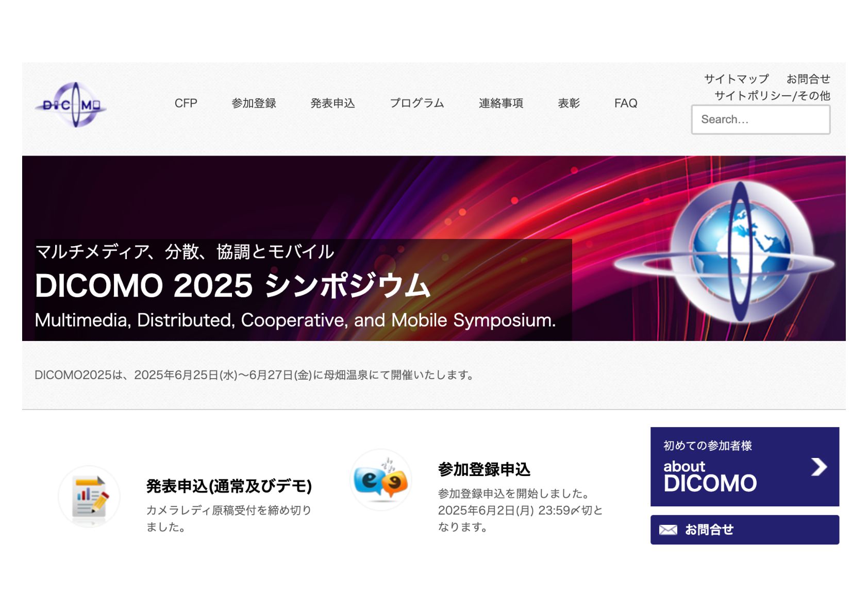The width and height of the screenshot is (868, 613).
Task: Click the マルチメディア、分散、協調とモバイル tagline
Action: click(185, 251)
